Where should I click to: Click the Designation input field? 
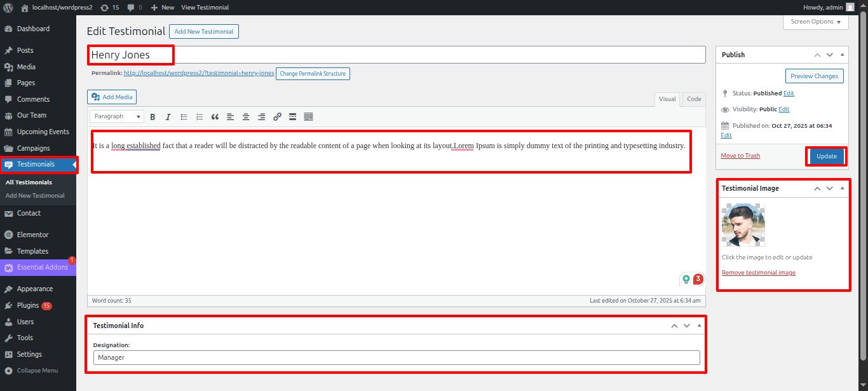point(397,357)
